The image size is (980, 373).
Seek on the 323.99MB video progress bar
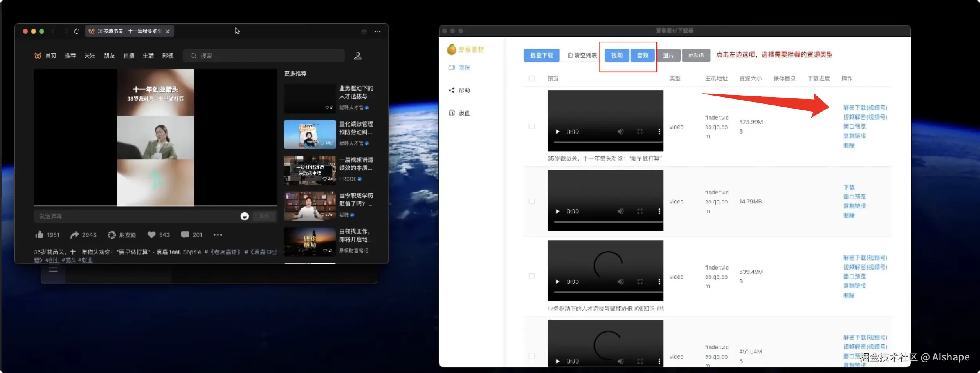[x=608, y=143]
